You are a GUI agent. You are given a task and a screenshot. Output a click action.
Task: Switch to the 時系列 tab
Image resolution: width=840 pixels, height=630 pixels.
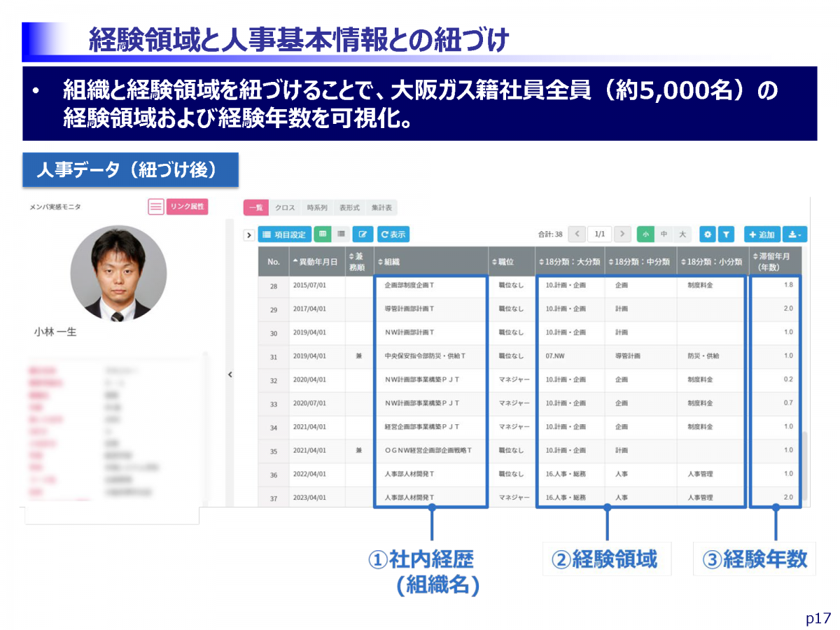click(x=316, y=208)
